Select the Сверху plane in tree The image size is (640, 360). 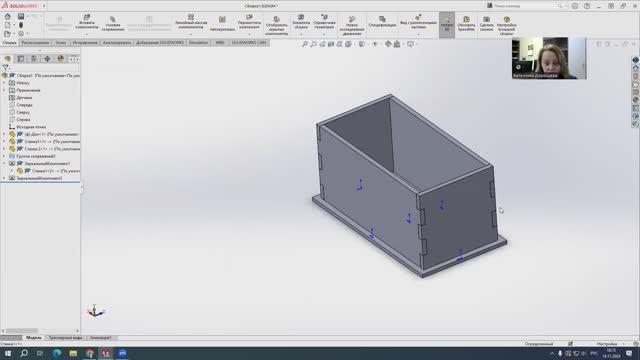point(23,112)
